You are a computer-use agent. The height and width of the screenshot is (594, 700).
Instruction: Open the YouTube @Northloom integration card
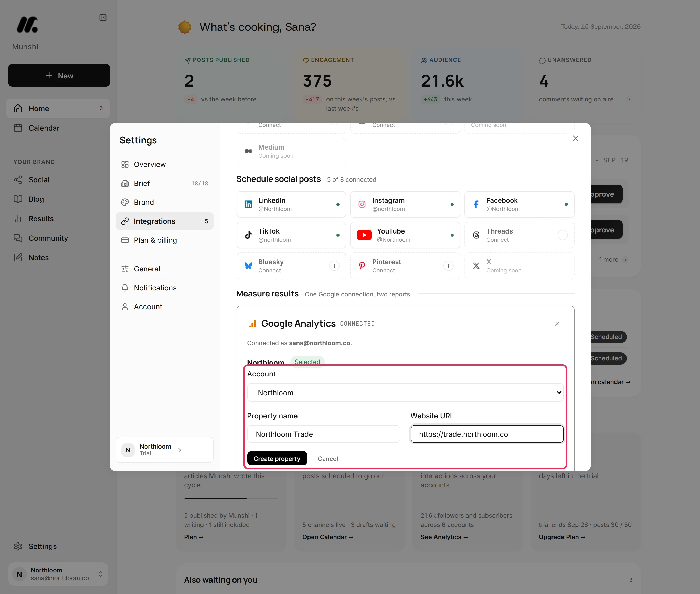(x=405, y=235)
